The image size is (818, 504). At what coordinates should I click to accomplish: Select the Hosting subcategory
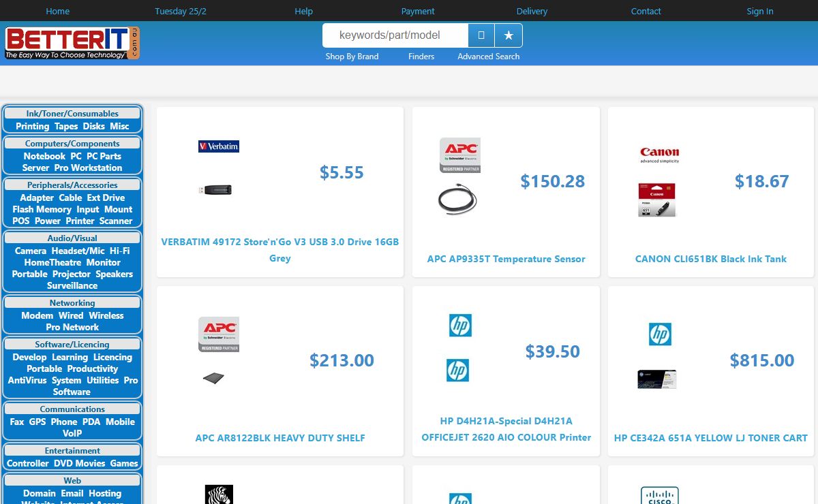105,494
